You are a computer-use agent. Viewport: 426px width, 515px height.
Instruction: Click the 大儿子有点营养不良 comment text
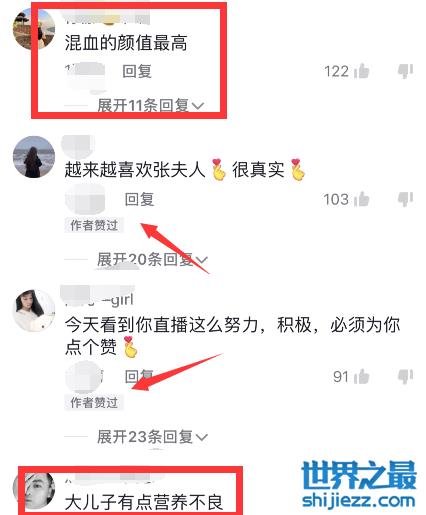pyautogui.click(x=144, y=502)
